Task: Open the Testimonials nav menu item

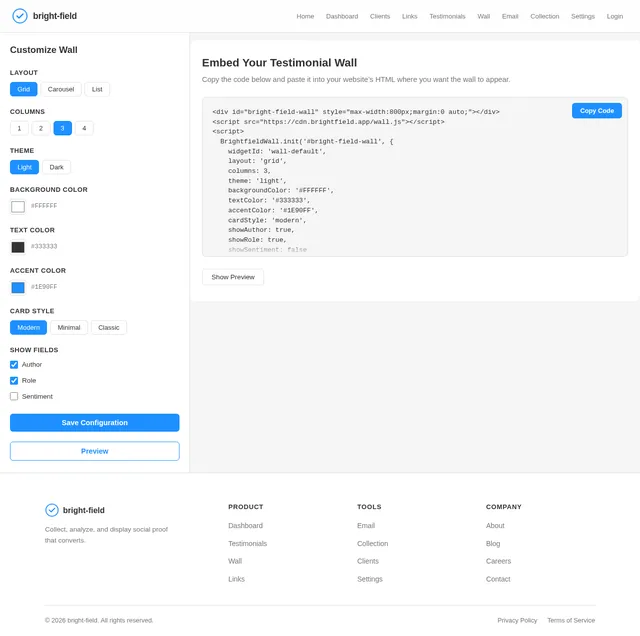Action: [x=447, y=16]
